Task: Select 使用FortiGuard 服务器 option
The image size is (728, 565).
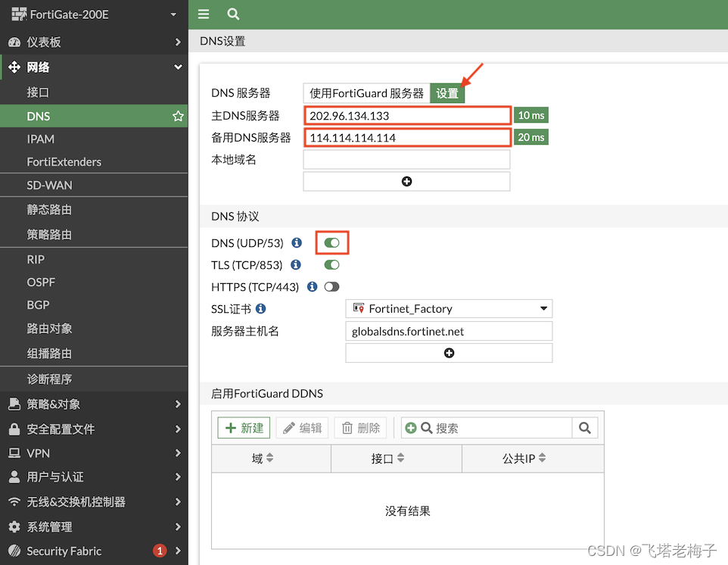Action: point(367,93)
